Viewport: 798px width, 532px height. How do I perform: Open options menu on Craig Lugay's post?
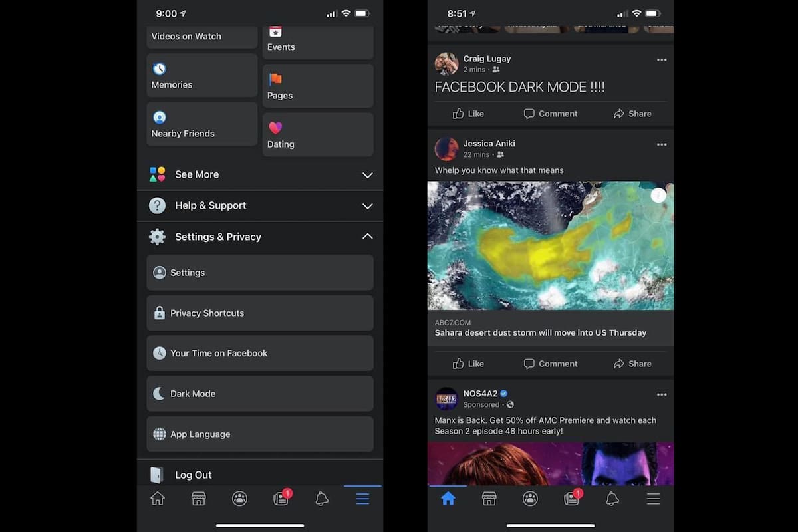[662, 59]
